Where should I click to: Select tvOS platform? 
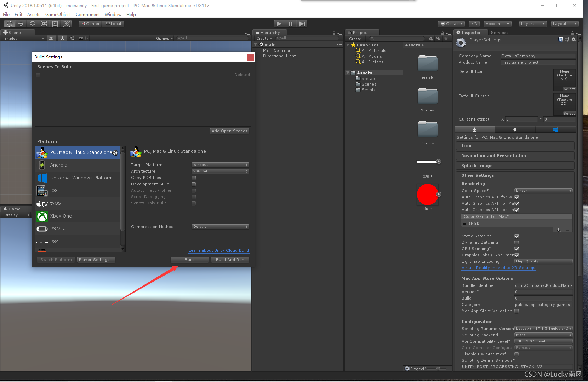tap(78, 203)
